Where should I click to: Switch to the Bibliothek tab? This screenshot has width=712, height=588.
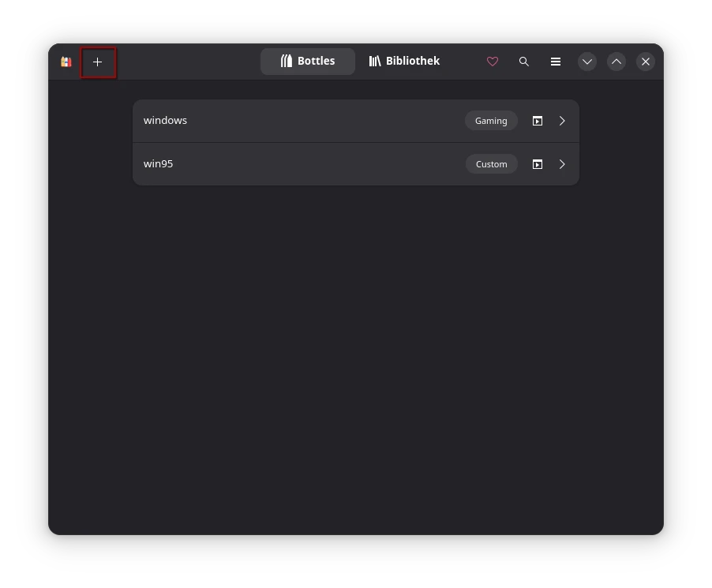404,62
